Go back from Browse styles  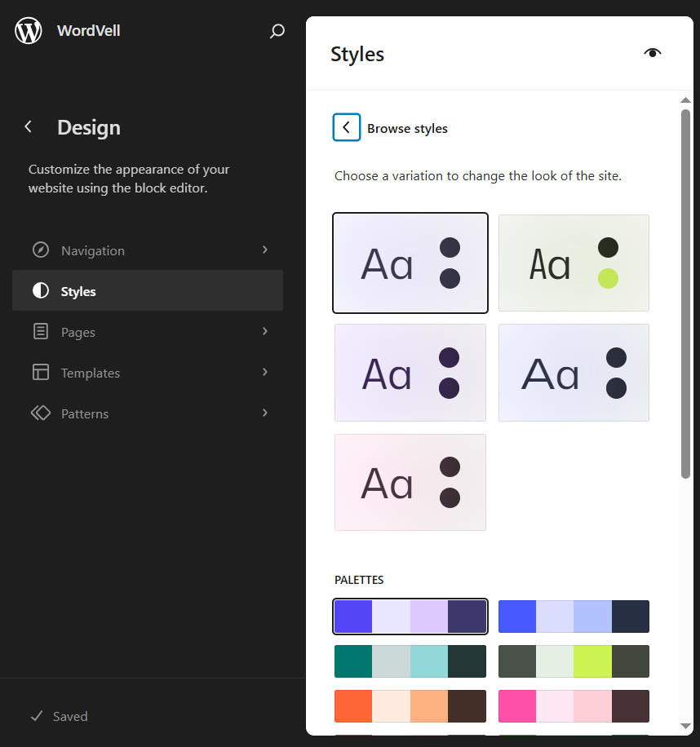[x=347, y=127]
